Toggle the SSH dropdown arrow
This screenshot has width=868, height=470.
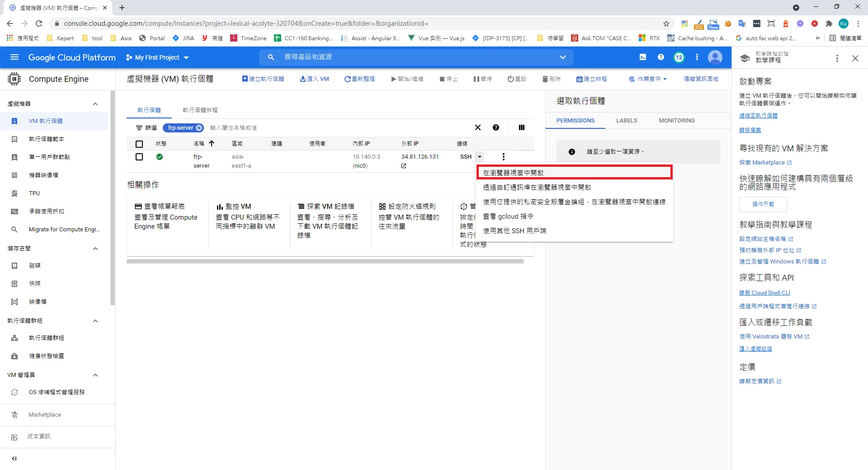tap(480, 157)
